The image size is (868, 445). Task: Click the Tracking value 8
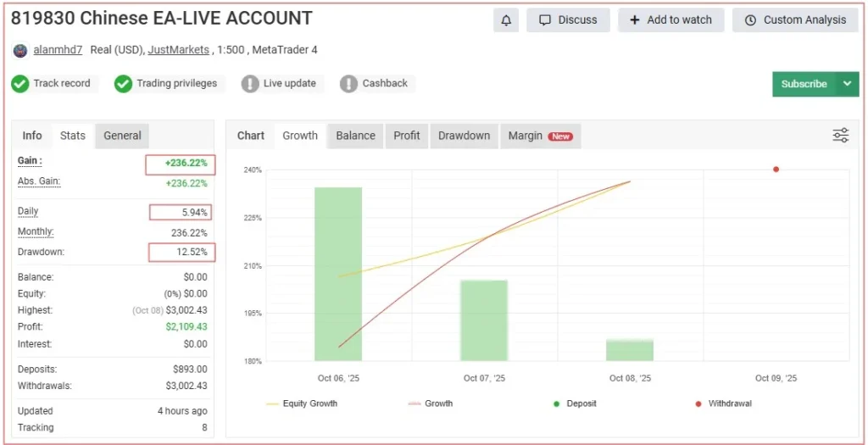click(x=205, y=428)
